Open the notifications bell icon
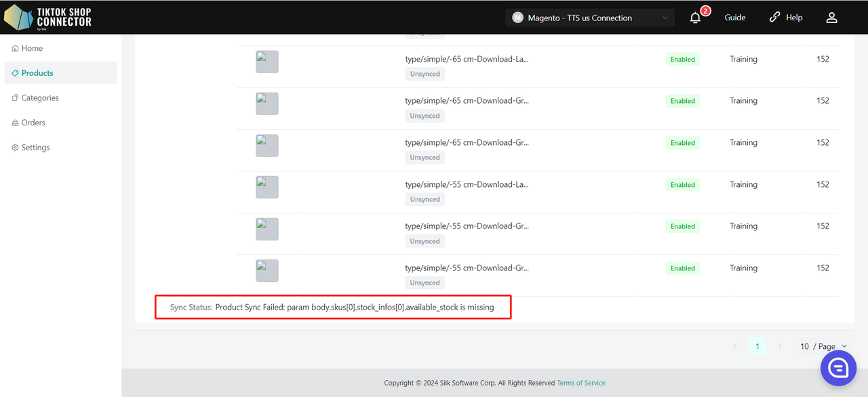The height and width of the screenshot is (397, 868). (695, 18)
